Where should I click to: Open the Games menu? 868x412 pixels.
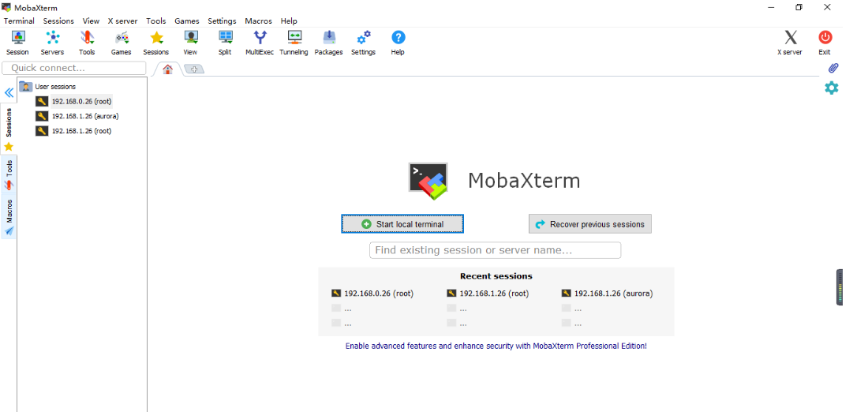[187, 21]
